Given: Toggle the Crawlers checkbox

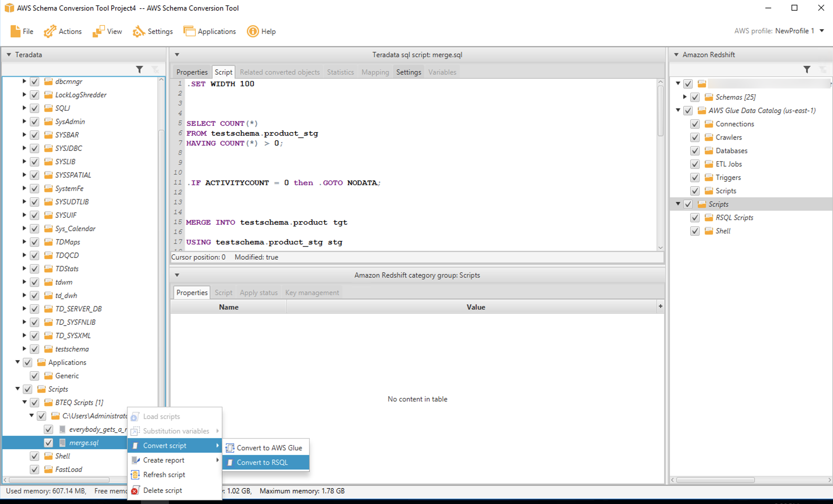Looking at the screenshot, I should [x=695, y=137].
